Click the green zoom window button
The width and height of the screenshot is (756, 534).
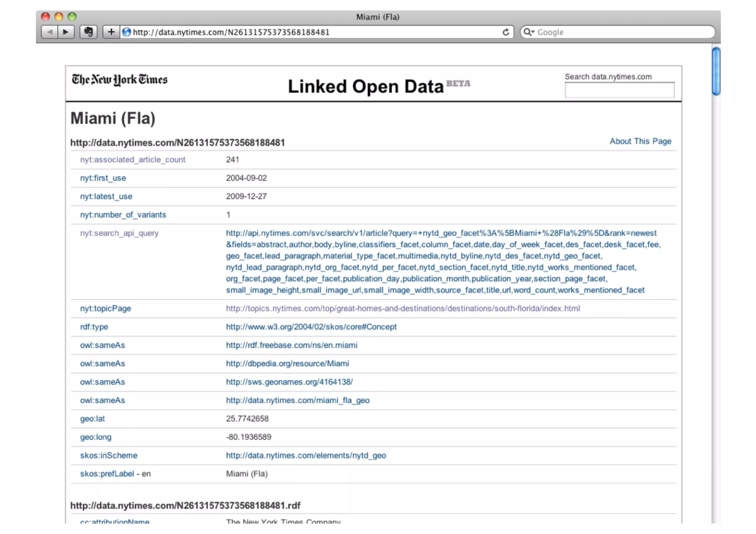(x=72, y=17)
